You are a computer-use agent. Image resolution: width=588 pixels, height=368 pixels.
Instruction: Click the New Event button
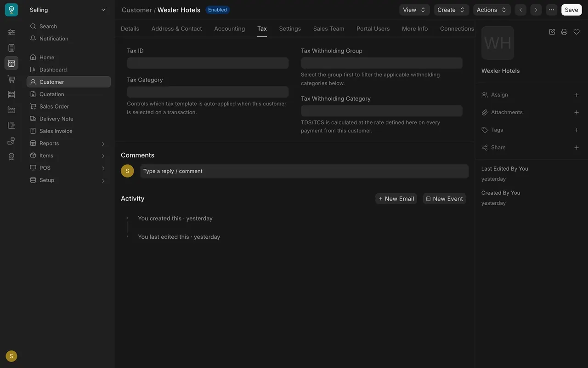click(444, 199)
